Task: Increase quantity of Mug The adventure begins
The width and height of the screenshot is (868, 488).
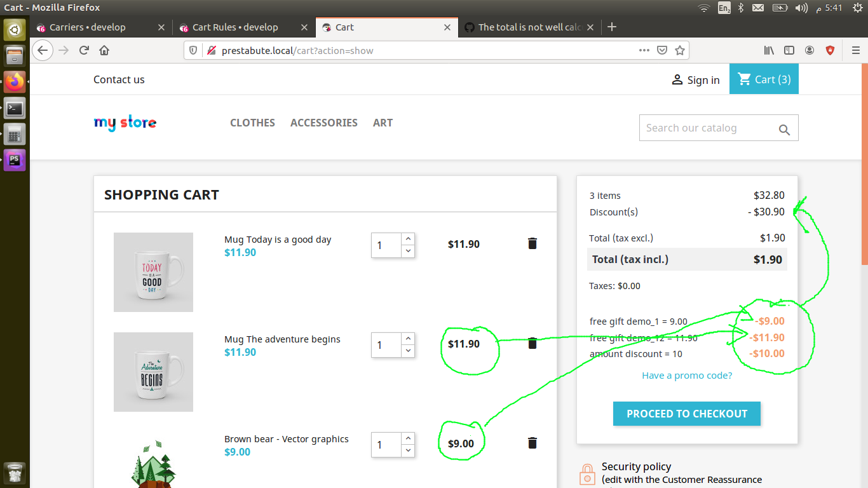Action: [408, 339]
